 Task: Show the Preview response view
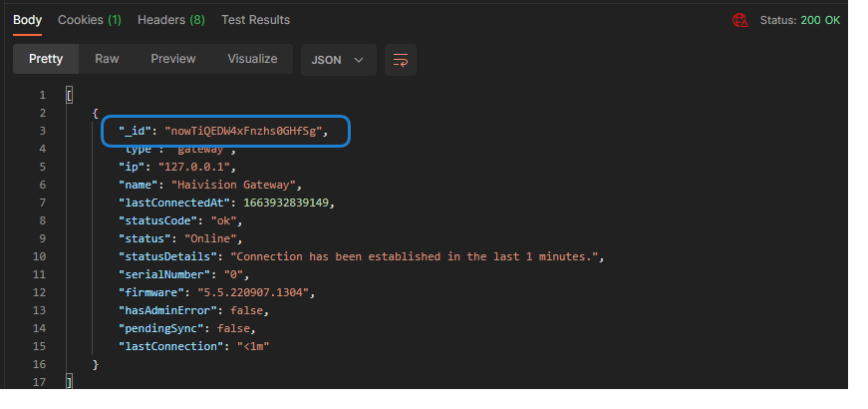coord(173,59)
